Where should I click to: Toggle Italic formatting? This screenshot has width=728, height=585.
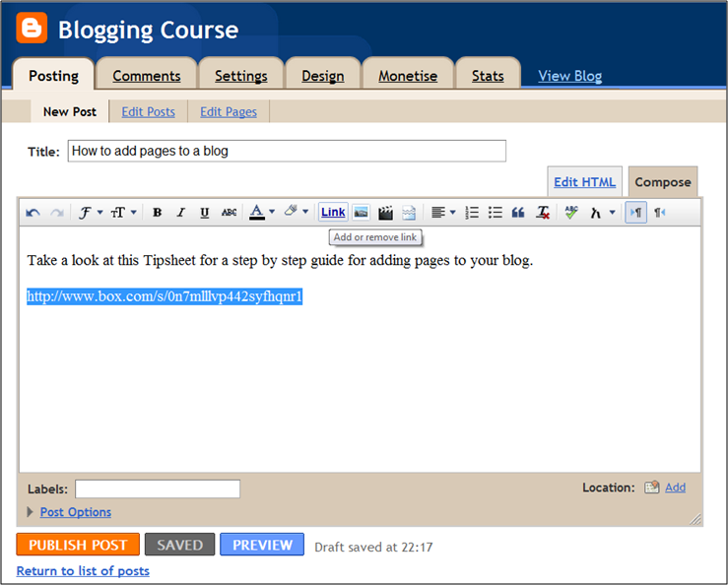pos(180,213)
